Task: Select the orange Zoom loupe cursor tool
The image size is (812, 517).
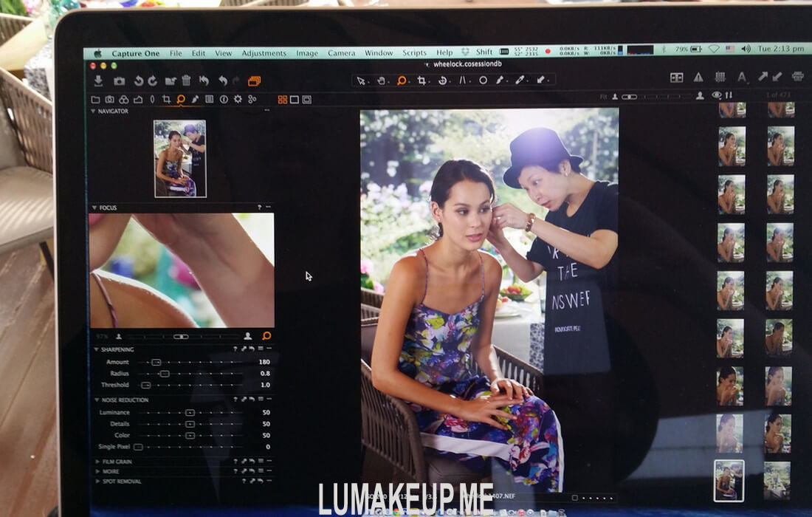Action: pyautogui.click(x=402, y=81)
